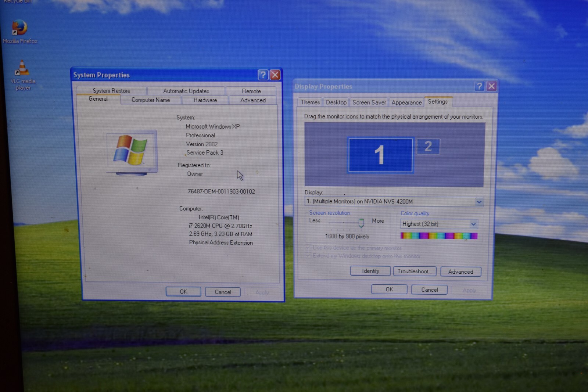Switch to the Hardware tab
Viewport: 588px width, 392px height.
pyautogui.click(x=205, y=100)
